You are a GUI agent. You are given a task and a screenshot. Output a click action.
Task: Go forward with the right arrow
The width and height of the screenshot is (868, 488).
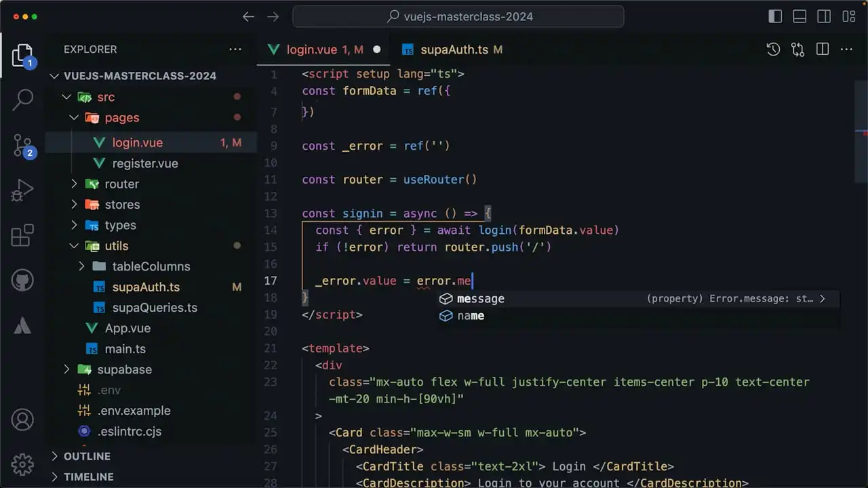[x=273, y=17]
